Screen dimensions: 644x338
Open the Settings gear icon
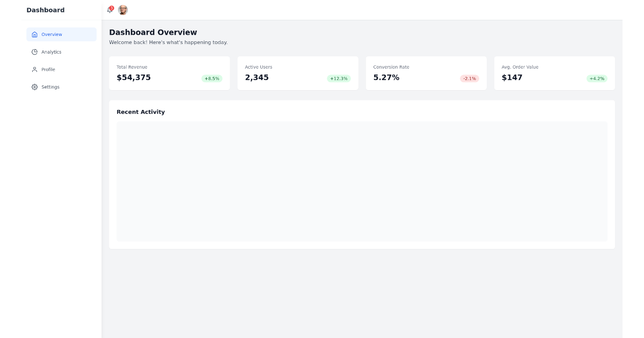point(34,87)
